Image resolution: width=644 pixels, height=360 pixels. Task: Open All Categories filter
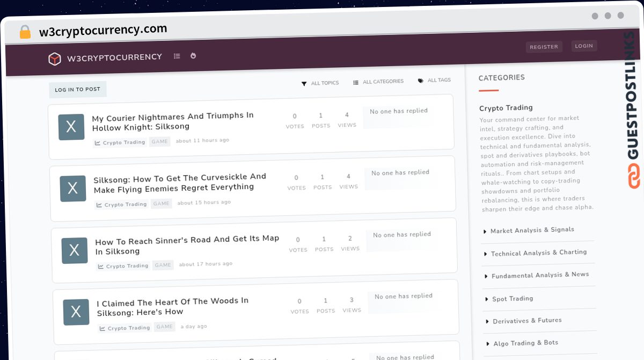point(378,82)
